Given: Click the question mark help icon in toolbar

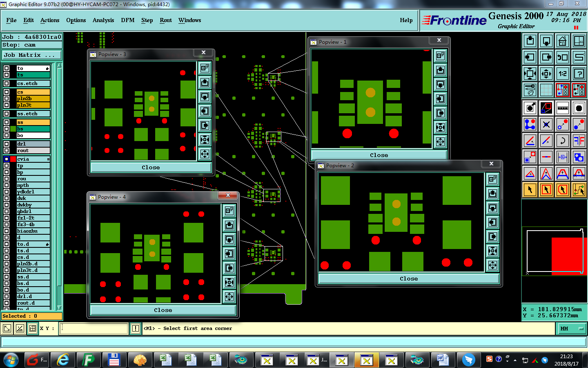Looking at the screenshot, I should click(579, 74).
